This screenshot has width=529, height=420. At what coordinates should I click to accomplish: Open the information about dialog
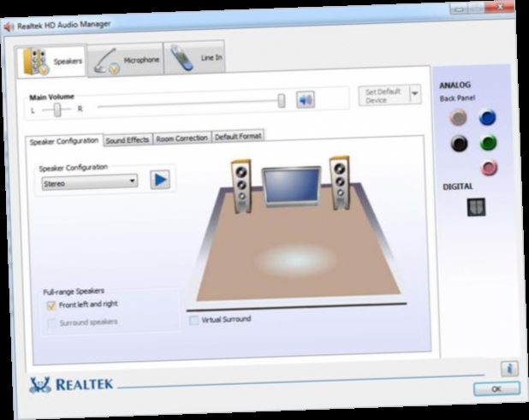point(509,368)
